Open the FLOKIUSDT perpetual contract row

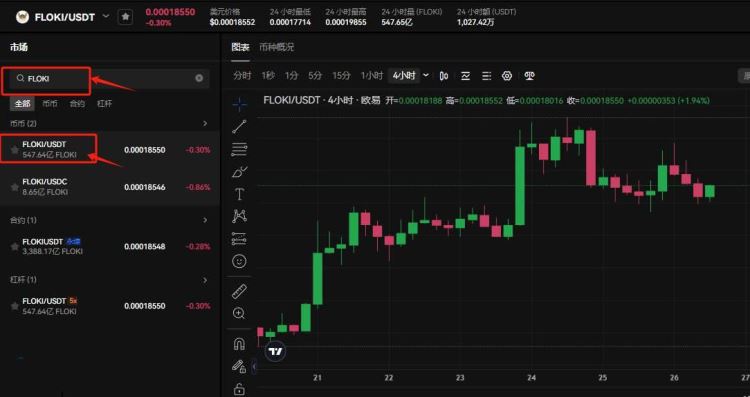110,247
